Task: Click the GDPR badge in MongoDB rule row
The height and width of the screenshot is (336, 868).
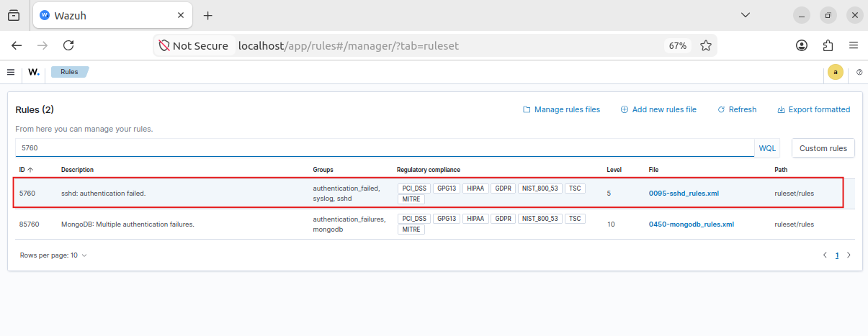Action: pyautogui.click(x=503, y=219)
